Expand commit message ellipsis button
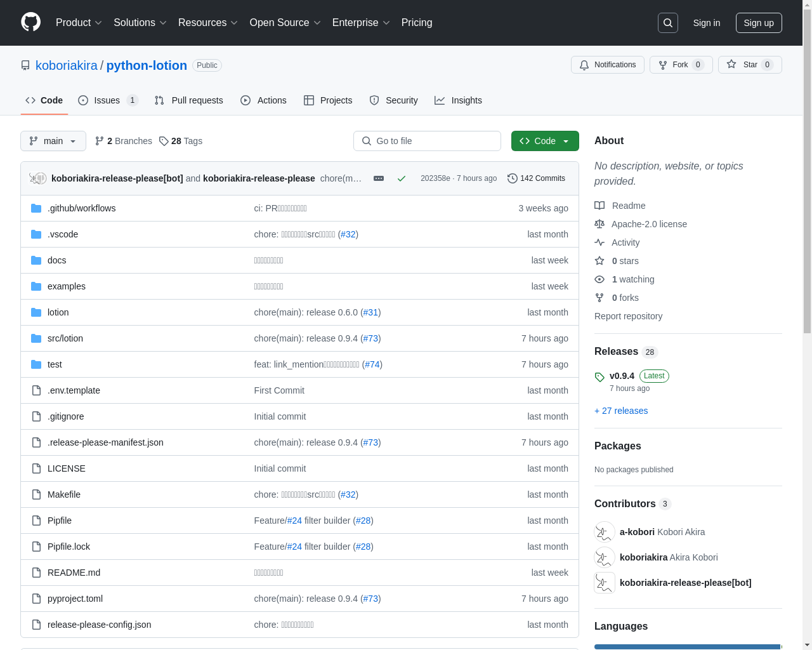Viewport: 812px width, 650px height. coord(379,178)
